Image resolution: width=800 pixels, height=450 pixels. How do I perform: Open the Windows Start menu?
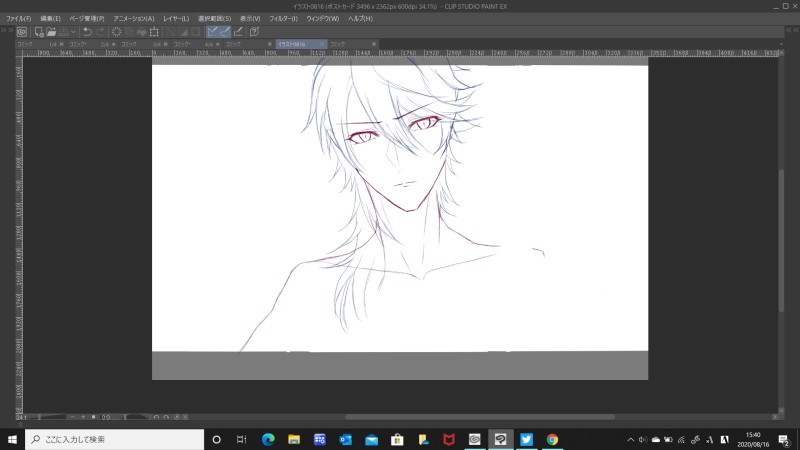(12, 439)
